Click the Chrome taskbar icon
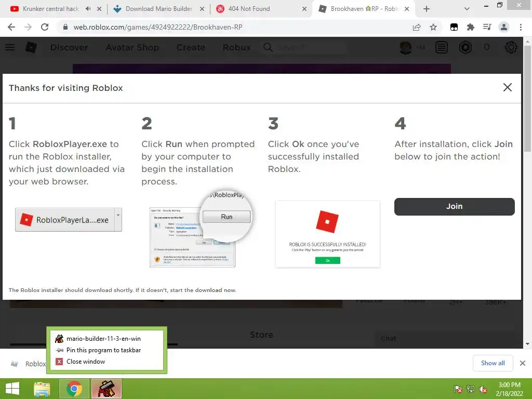Image resolution: width=532 pixels, height=399 pixels. click(74, 389)
